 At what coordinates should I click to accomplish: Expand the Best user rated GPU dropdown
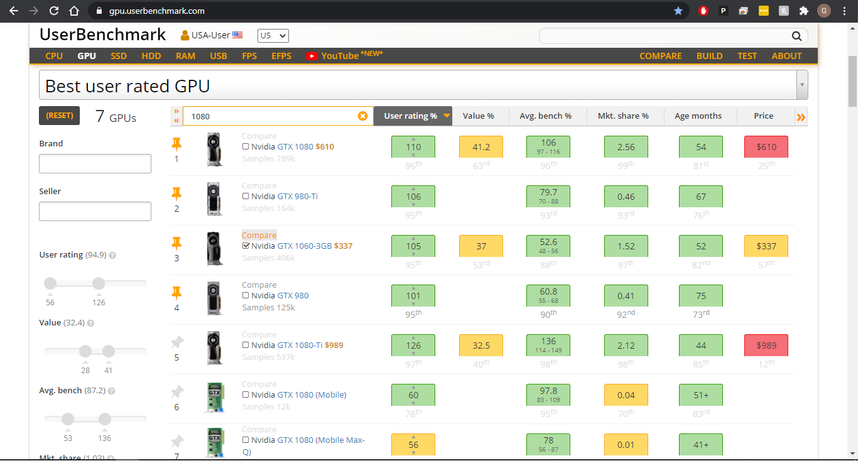point(801,85)
